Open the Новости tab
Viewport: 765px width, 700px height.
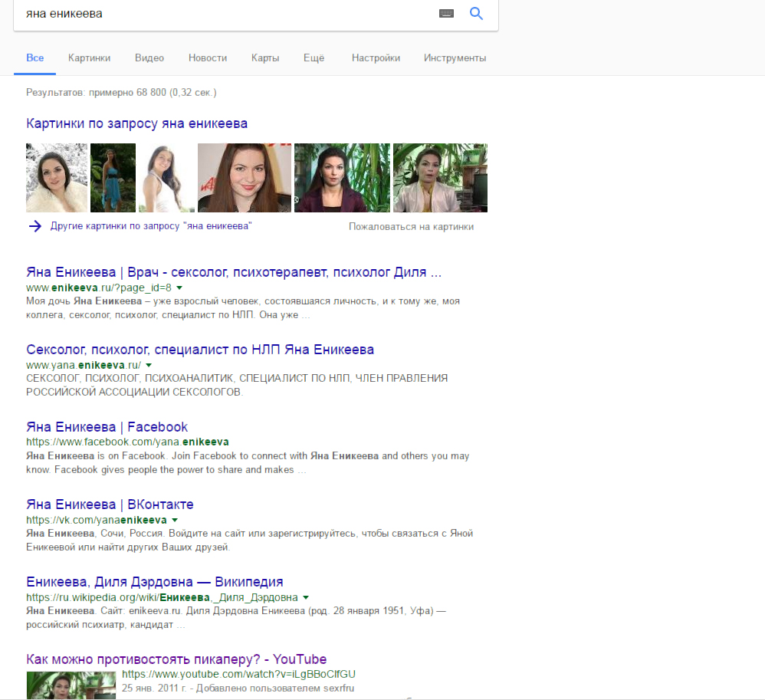point(208,58)
